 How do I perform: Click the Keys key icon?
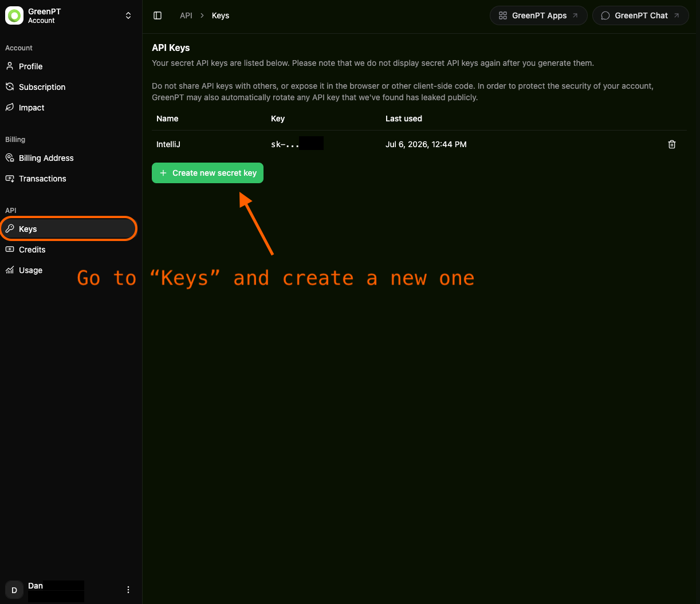(x=10, y=228)
